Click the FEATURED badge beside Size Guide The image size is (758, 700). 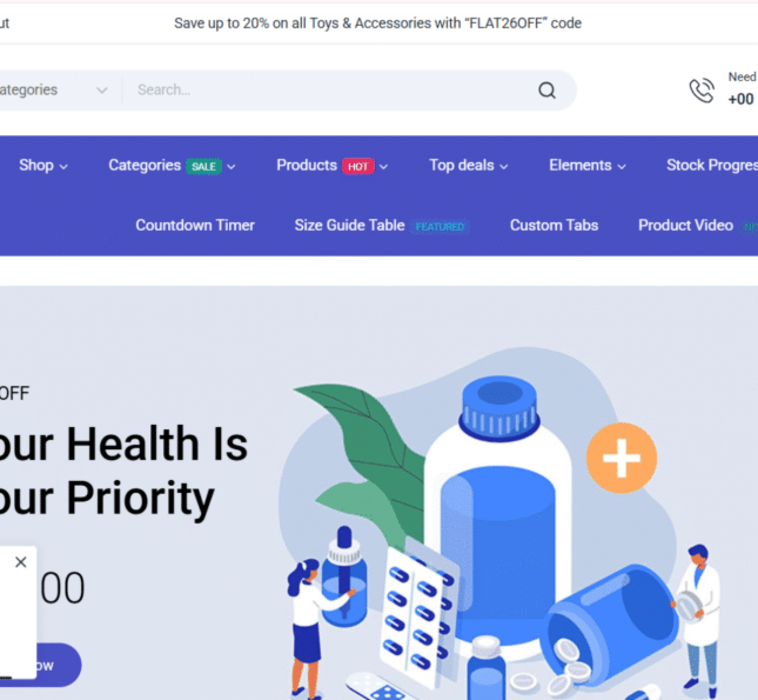click(x=440, y=226)
